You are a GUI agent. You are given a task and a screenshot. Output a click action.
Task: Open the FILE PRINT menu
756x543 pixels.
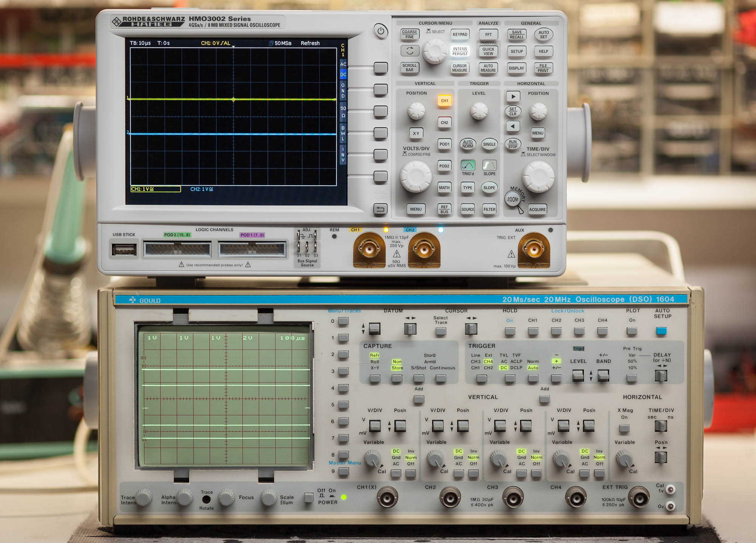coord(543,68)
